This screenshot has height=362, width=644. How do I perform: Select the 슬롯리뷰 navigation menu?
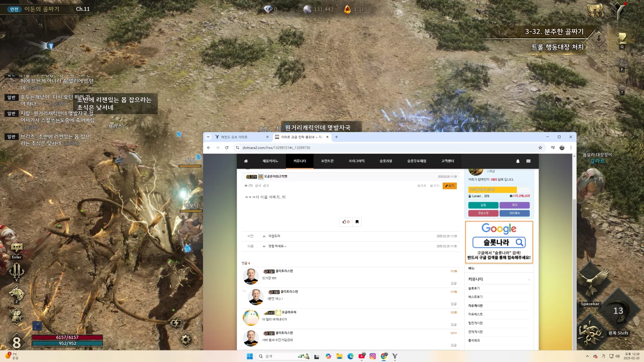(x=386, y=161)
